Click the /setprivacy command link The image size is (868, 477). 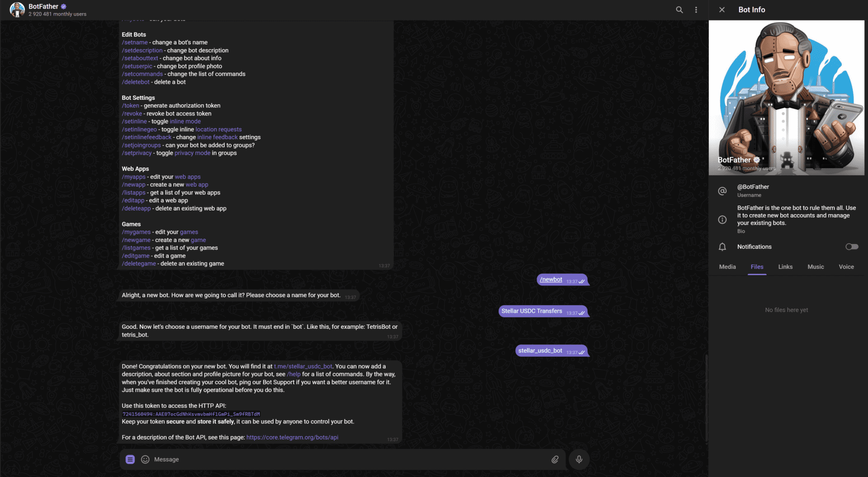137,153
